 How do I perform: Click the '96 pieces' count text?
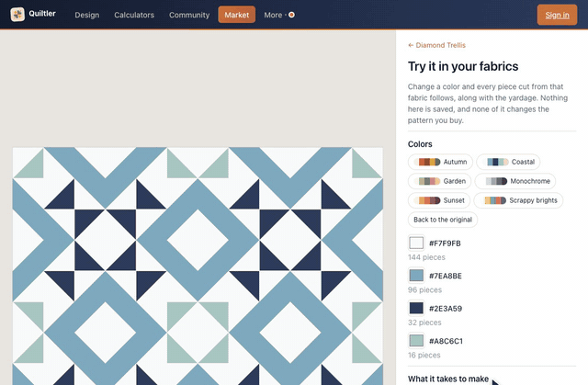424,289
